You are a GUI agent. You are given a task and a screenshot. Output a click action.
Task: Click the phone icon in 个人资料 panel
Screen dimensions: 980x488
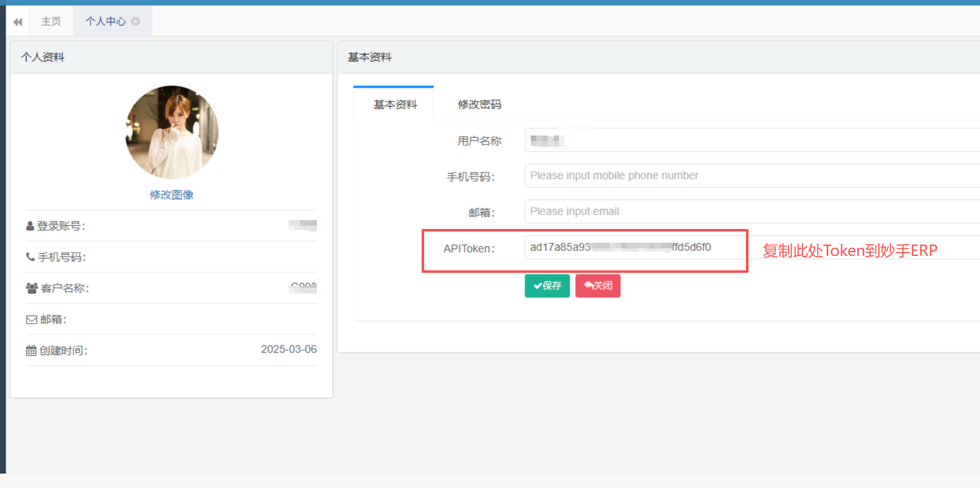(x=30, y=257)
